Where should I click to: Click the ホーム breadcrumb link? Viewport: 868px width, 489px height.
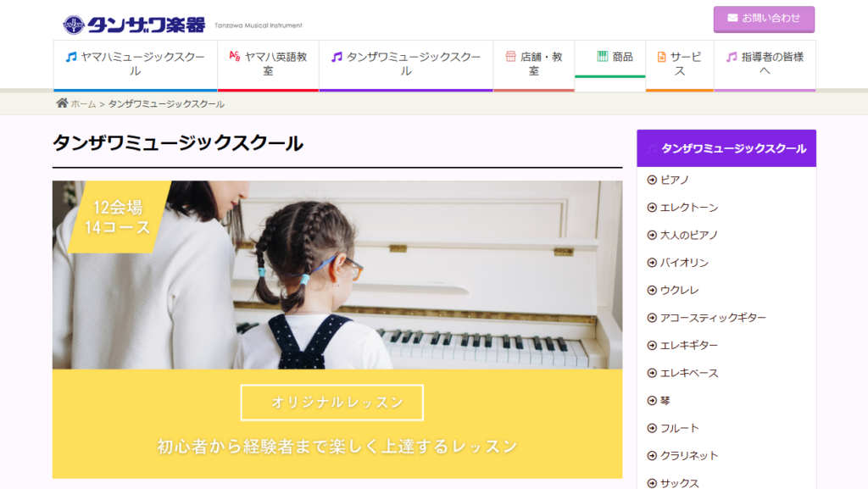coord(85,104)
